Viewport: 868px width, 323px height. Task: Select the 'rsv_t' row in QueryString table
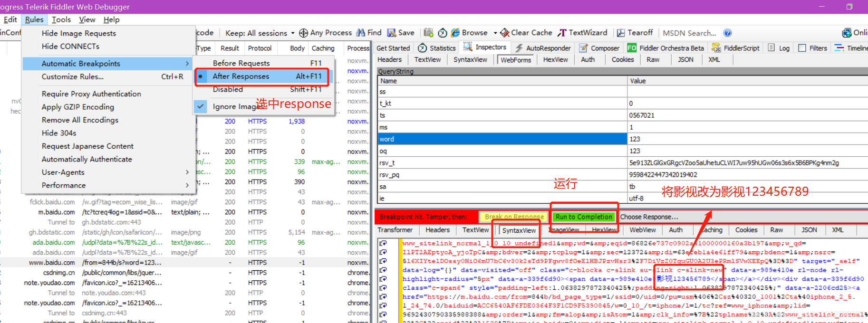pos(622,162)
